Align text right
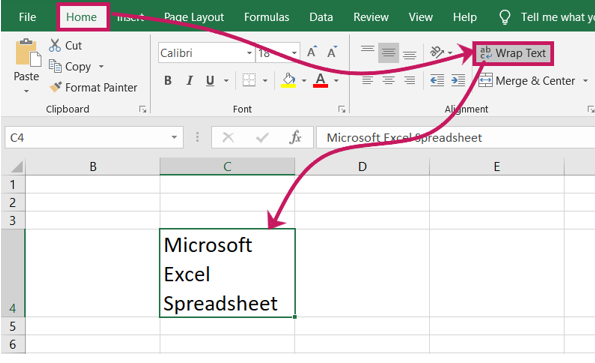Image resolution: width=595 pixels, height=363 pixels. (409, 80)
